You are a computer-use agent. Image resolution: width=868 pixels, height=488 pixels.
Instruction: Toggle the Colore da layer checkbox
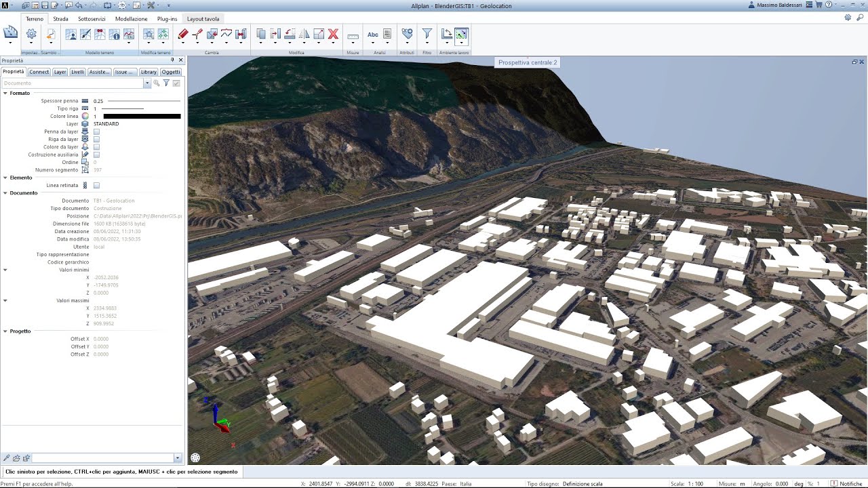click(96, 147)
